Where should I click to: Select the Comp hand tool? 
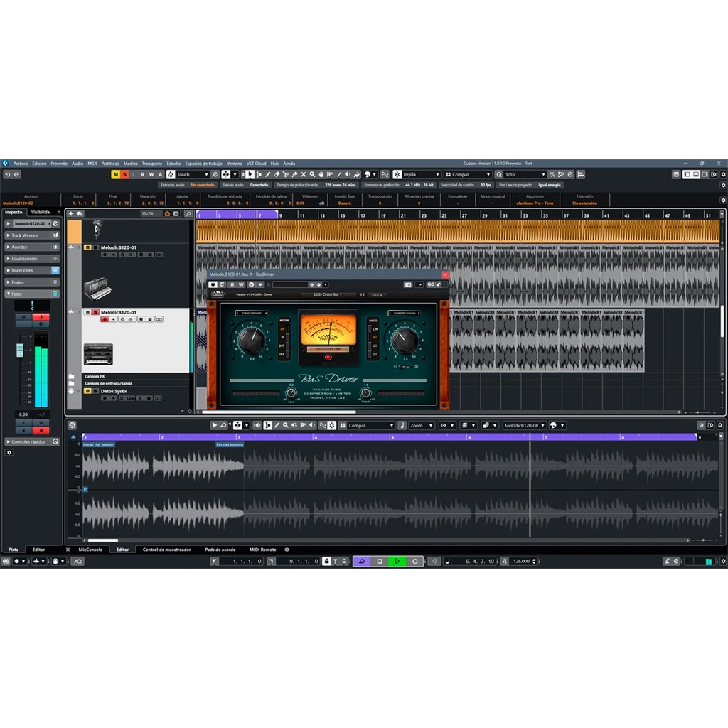pos(321,175)
